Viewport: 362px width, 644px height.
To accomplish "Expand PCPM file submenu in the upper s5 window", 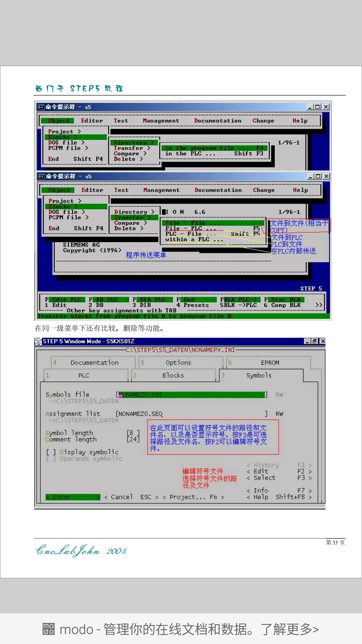I will [68, 148].
